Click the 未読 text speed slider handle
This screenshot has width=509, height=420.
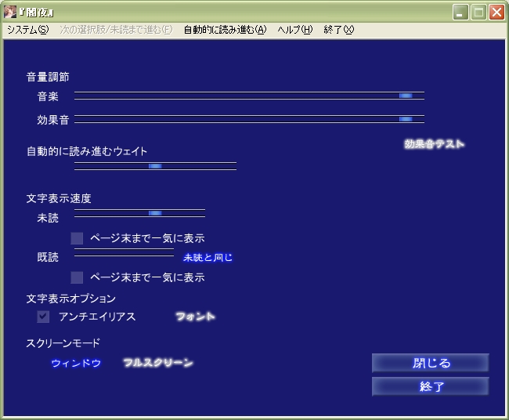(155, 213)
